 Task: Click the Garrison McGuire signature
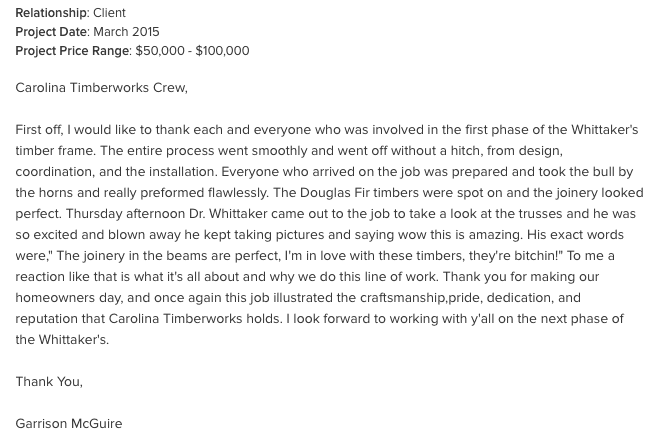coord(69,424)
